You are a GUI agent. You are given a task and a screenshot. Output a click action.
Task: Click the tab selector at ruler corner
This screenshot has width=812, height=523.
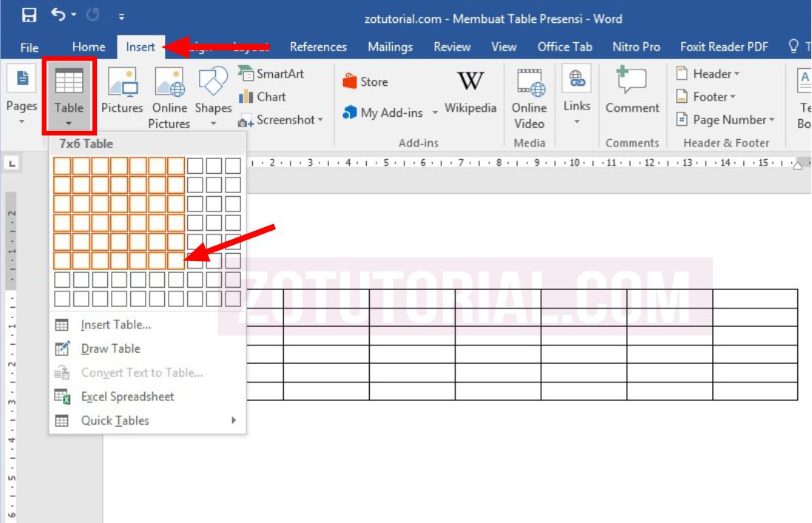tap(12, 163)
